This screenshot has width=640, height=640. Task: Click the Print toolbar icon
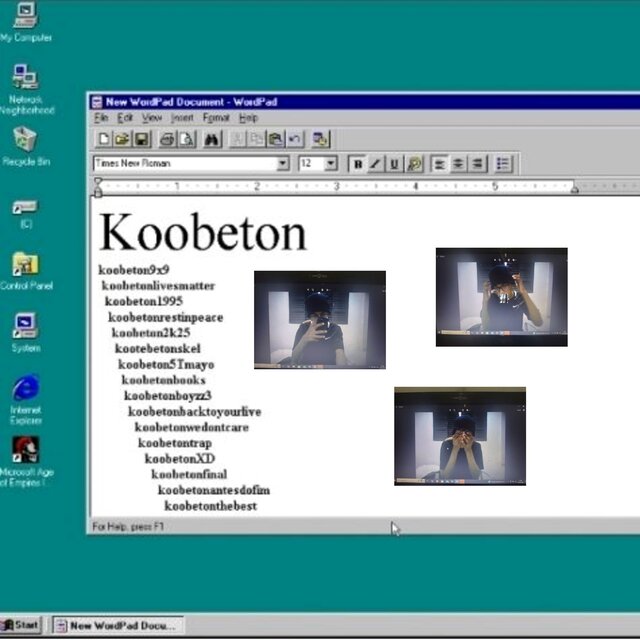click(166, 140)
